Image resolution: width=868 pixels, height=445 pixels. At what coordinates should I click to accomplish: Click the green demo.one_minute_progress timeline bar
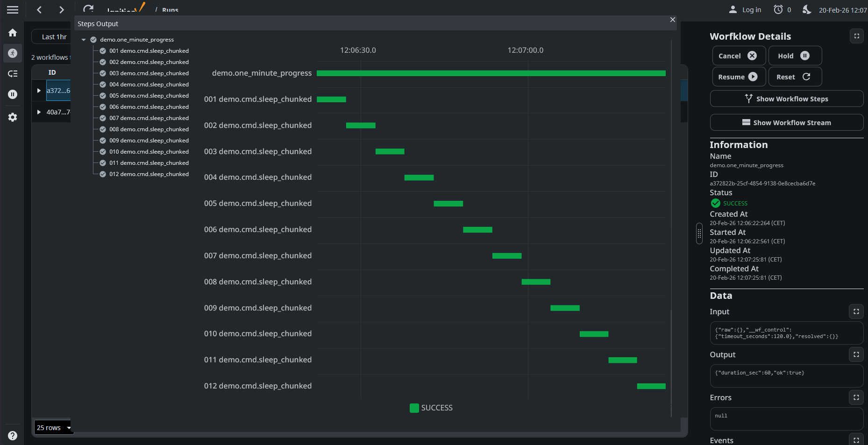coord(491,73)
